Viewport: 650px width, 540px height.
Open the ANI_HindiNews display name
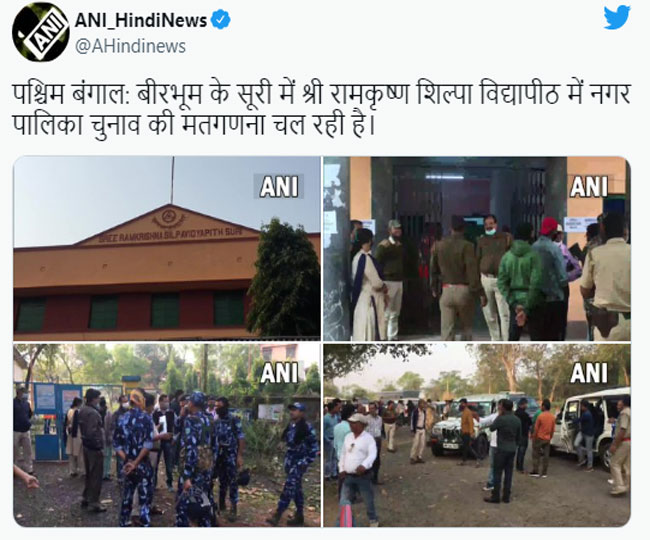pos(141,20)
